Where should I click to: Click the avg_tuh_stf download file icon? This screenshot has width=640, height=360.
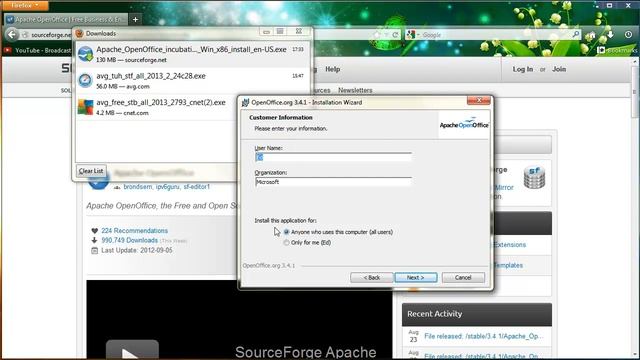click(85, 80)
